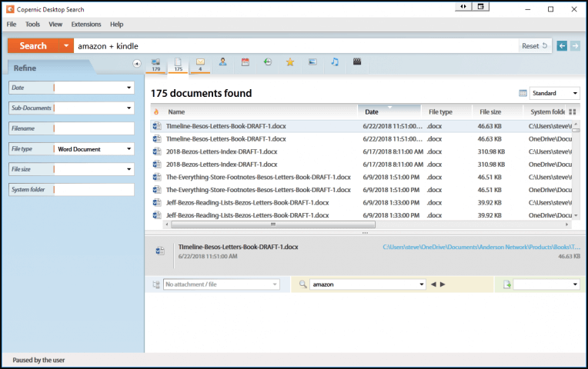This screenshot has height=369, width=588.
Task: Open the Help menu
Action: coord(117,24)
